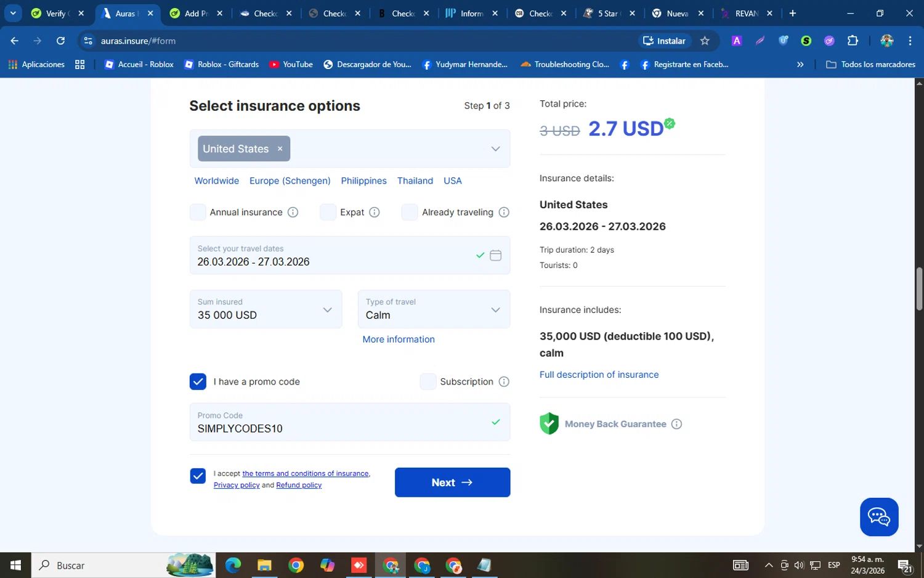Open the Refund policy link

299,485
